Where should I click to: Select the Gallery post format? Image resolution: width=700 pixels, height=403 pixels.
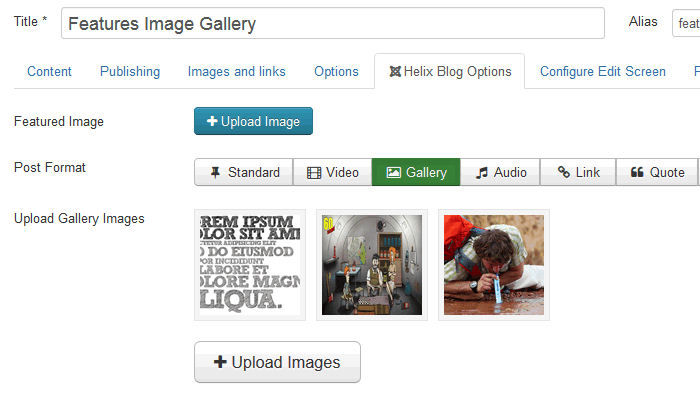pos(416,173)
